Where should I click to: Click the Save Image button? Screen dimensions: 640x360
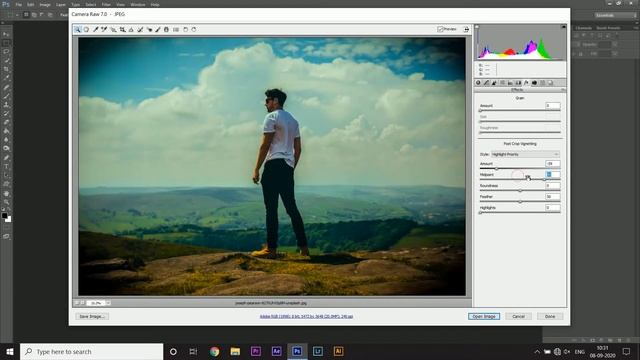pos(92,316)
